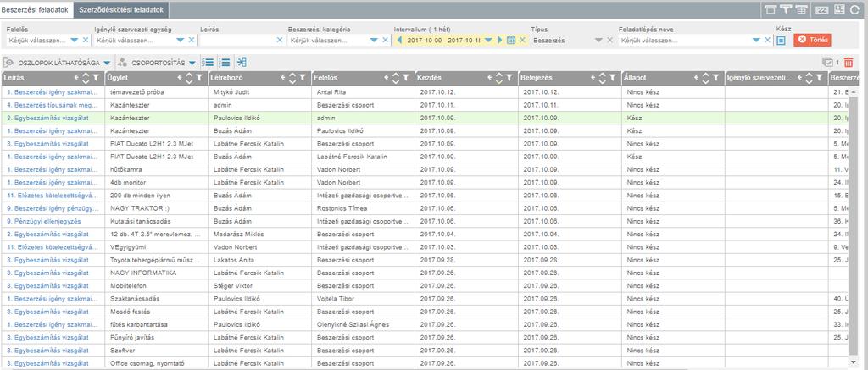868x370 pixels.
Task: Clear the Igénylő szervezeti egység filter X
Action: point(192,41)
